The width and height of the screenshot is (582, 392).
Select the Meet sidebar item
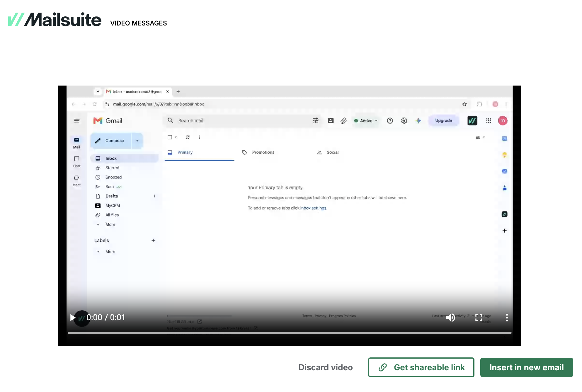click(x=76, y=181)
